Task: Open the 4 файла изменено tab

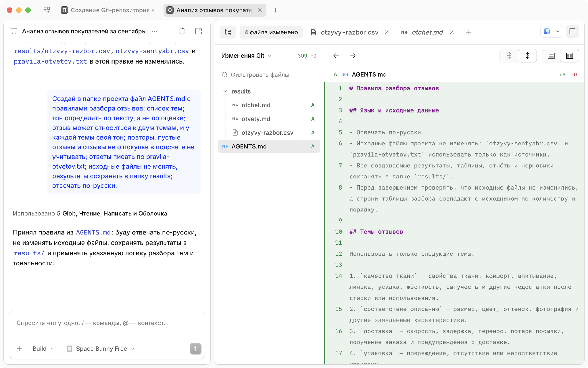Action: [x=271, y=32]
